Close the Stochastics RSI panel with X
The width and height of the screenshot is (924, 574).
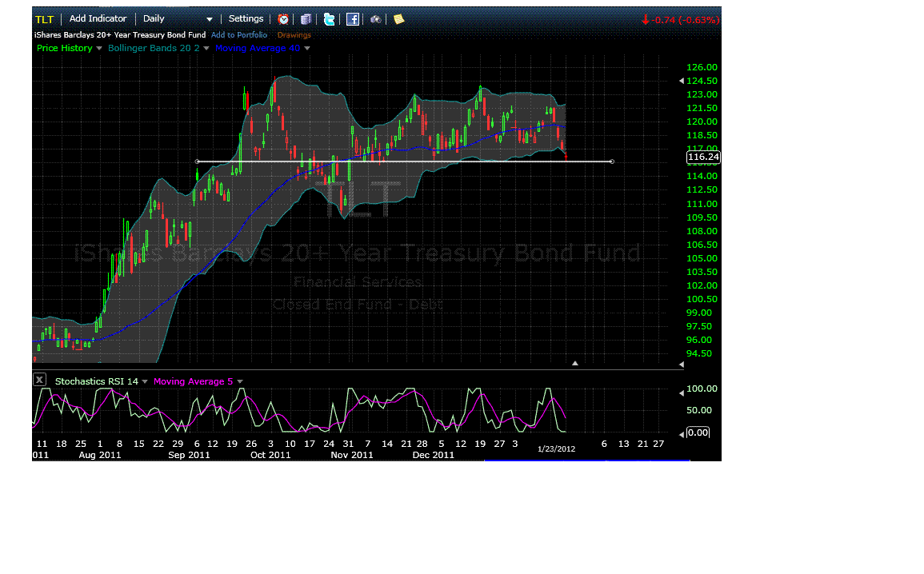(39, 380)
